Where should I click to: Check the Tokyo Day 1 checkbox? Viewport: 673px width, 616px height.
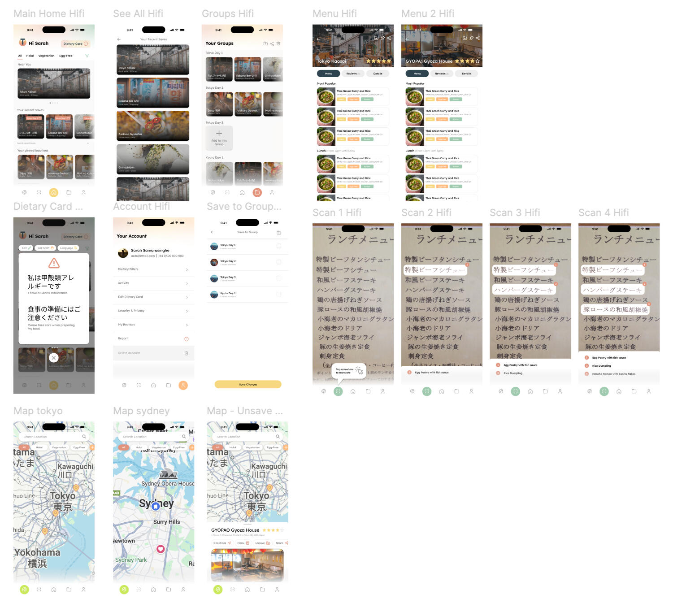[x=279, y=246]
